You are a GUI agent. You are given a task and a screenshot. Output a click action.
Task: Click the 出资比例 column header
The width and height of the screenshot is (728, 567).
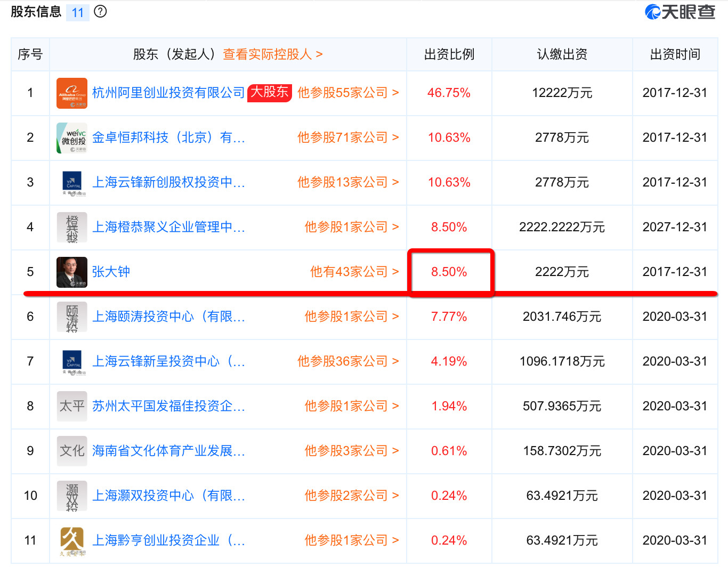[x=449, y=54]
